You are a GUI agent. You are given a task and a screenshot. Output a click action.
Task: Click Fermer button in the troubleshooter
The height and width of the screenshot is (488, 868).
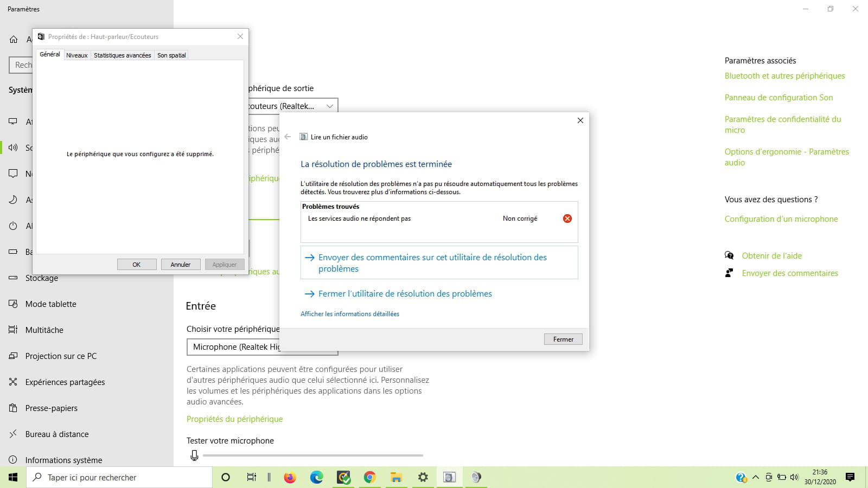pyautogui.click(x=563, y=339)
